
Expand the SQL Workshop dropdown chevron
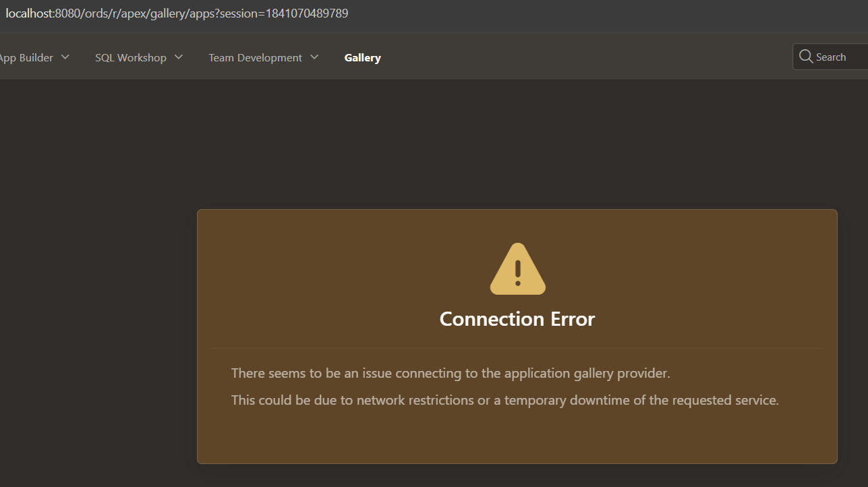(179, 57)
